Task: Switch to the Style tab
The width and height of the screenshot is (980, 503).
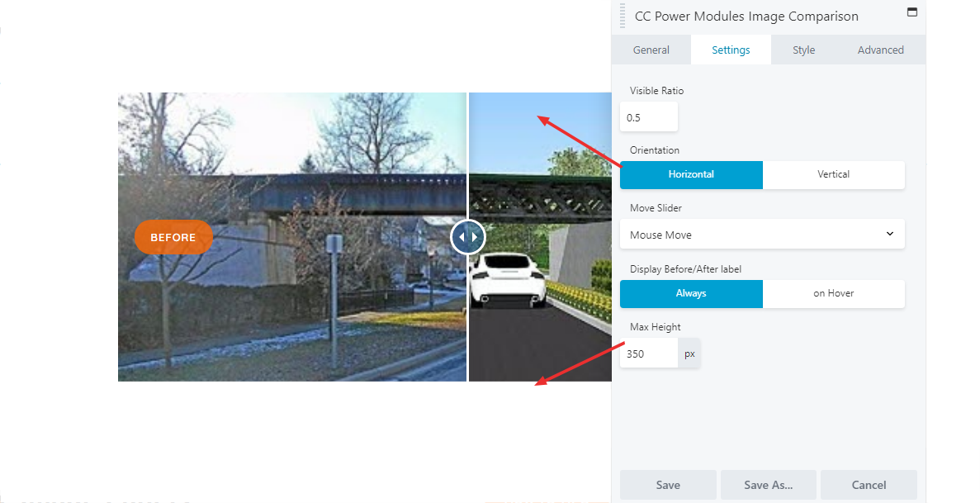Action: coord(804,50)
